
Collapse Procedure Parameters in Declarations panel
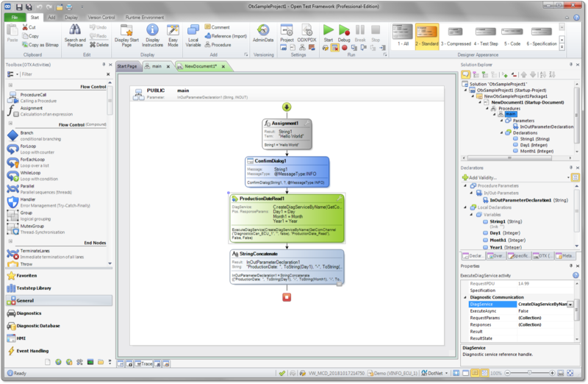tap(465, 186)
